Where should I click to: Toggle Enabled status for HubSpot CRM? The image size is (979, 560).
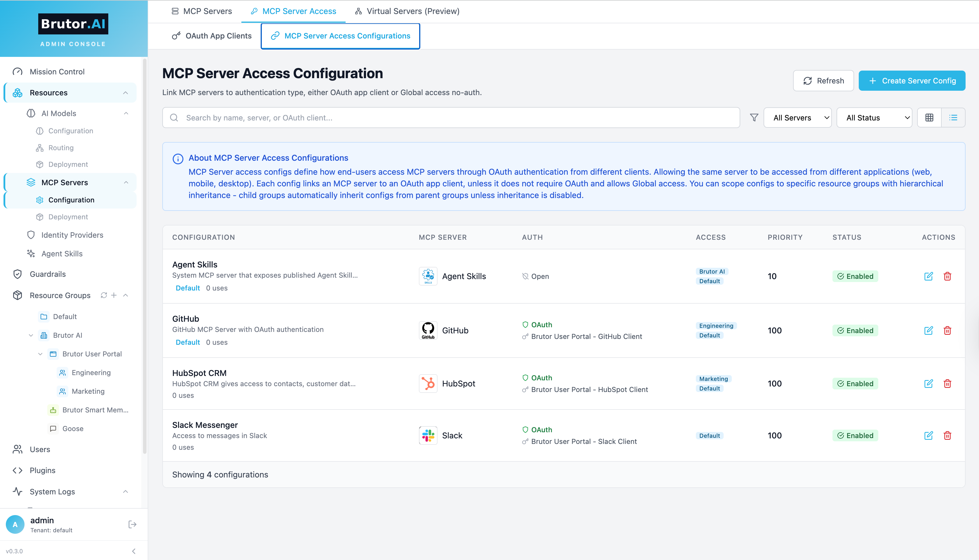click(855, 383)
